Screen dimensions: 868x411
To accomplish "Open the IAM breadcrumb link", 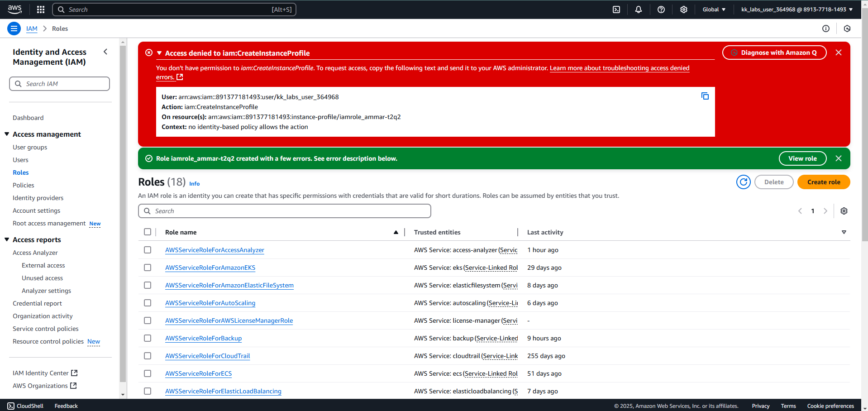I will [x=32, y=29].
